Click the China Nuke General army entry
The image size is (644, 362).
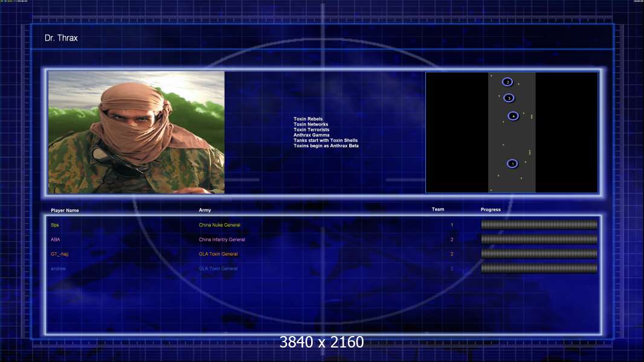pos(220,225)
